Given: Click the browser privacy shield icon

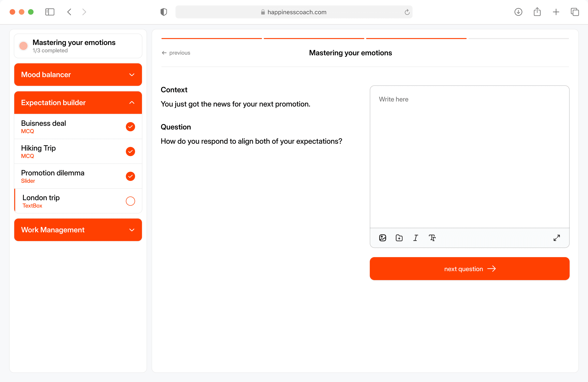Looking at the screenshot, I should (x=164, y=12).
